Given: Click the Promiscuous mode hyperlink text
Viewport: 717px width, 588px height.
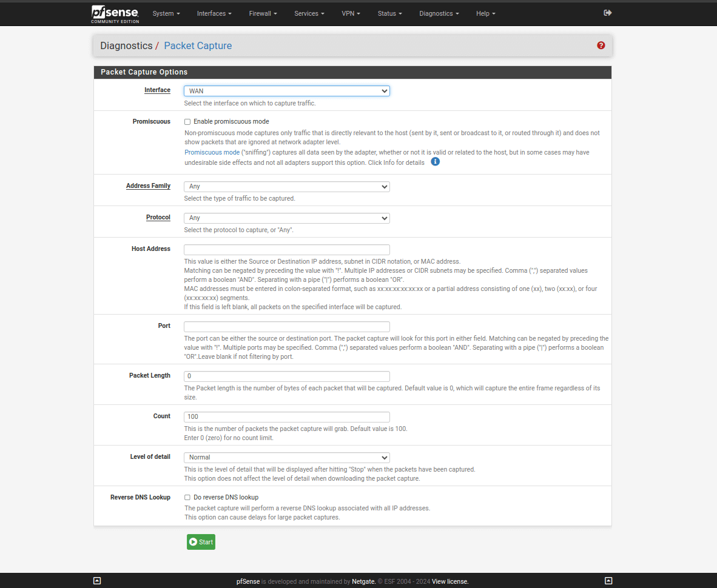Looking at the screenshot, I should point(212,153).
